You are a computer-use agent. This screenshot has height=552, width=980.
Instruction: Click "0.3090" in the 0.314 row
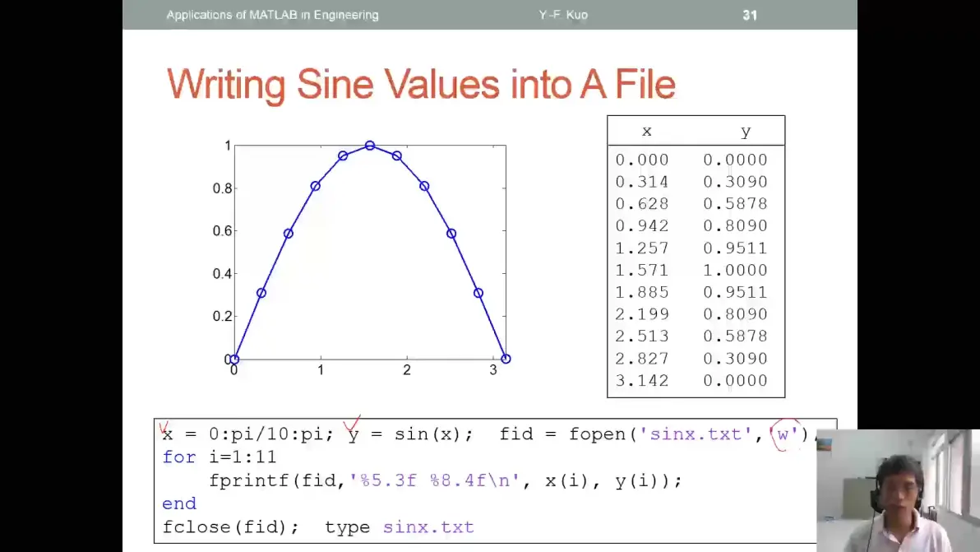[735, 182]
